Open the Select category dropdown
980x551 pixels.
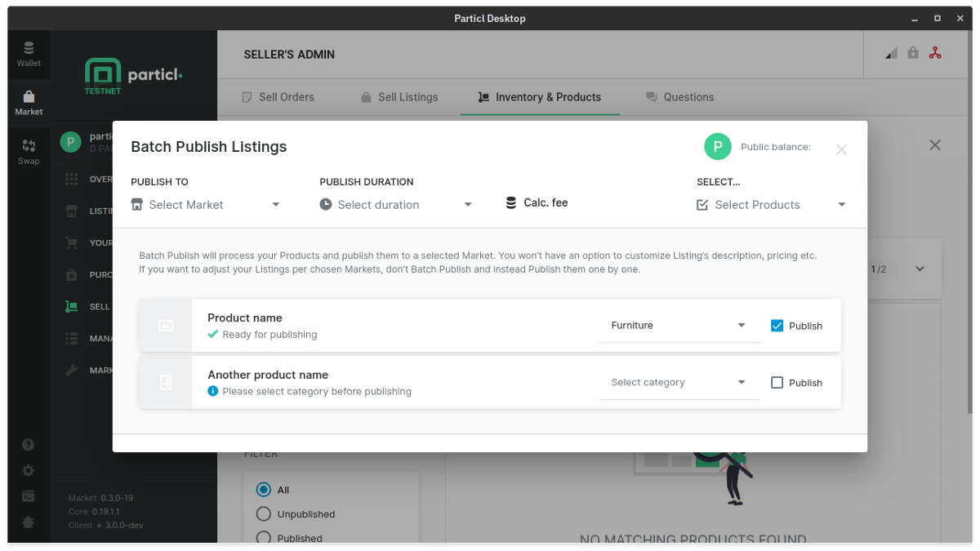[679, 382]
